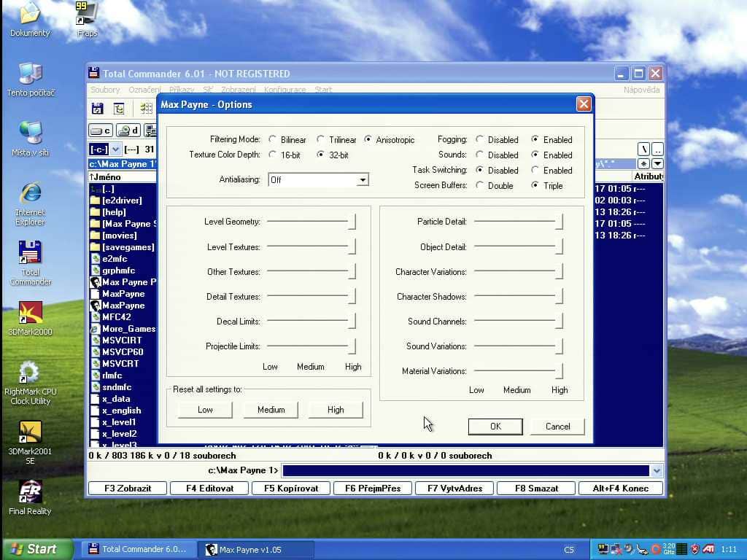
Task: Open the right panel history dropdown arrow
Action: point(657,164)
